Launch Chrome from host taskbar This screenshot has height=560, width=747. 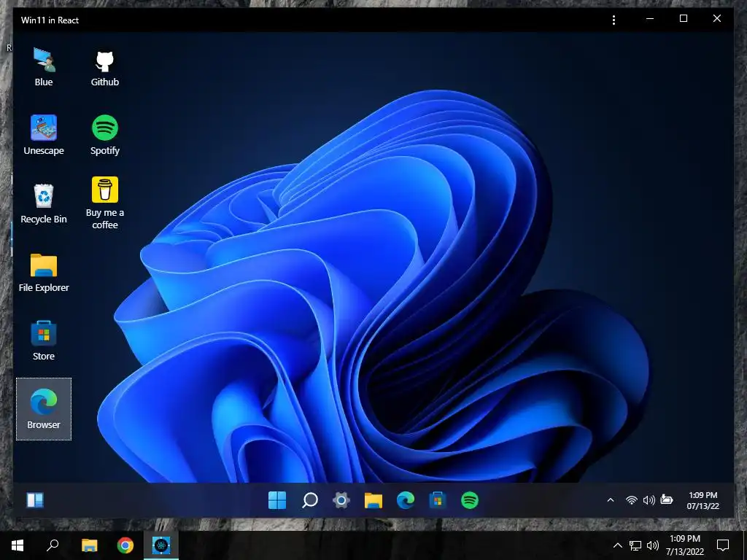point(125,545)
